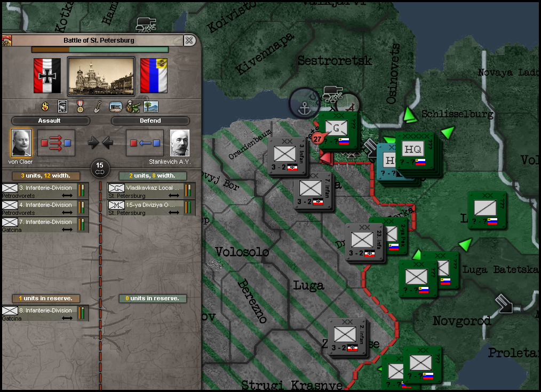Click the Oranienbaum province label
The image size is (541, 392).
pyautogui.click(x=250, y=145)
